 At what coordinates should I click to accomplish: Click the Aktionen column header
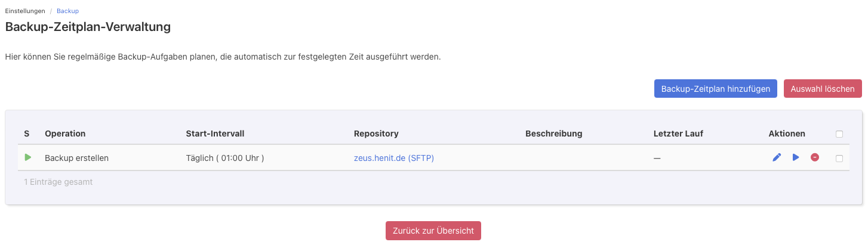pyautogui.click(x=787, y=134)
